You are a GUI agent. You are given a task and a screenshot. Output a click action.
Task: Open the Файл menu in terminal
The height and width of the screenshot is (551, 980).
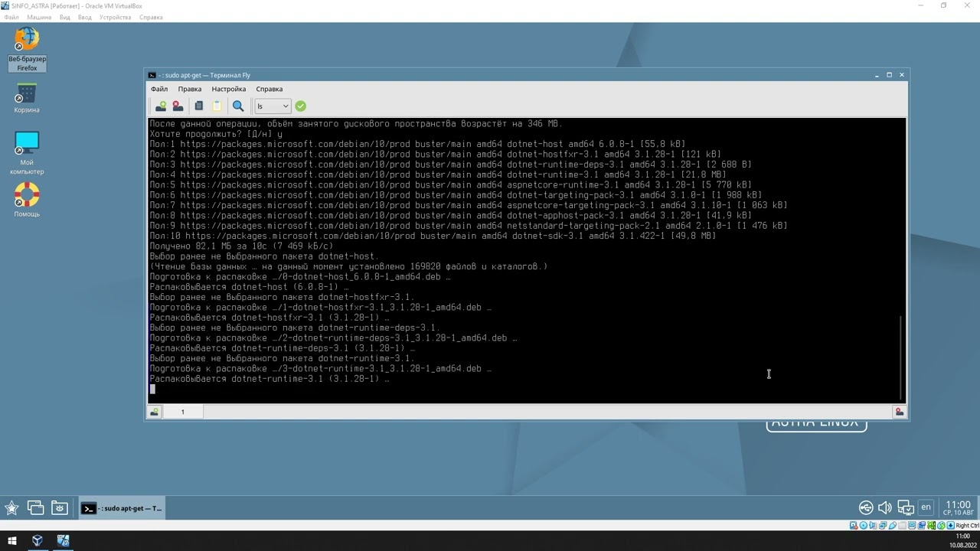coord(159,89)
